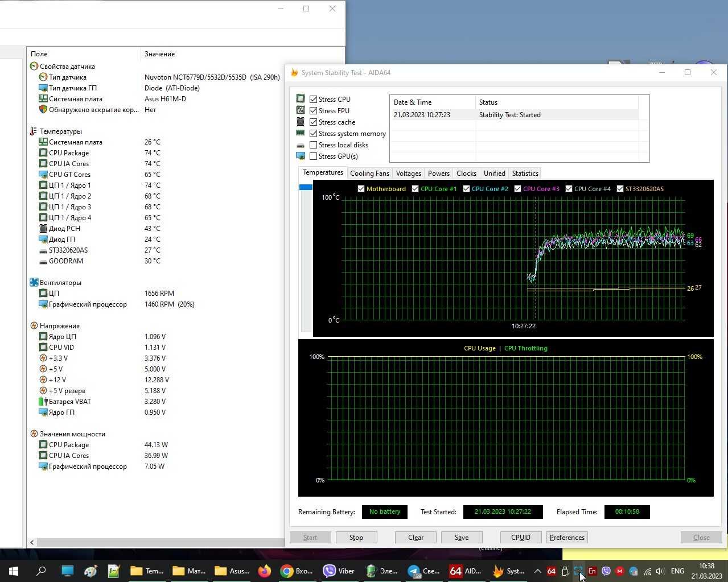
Task: Open Windows search from the taskbar
Action: (x=41, y=571)
